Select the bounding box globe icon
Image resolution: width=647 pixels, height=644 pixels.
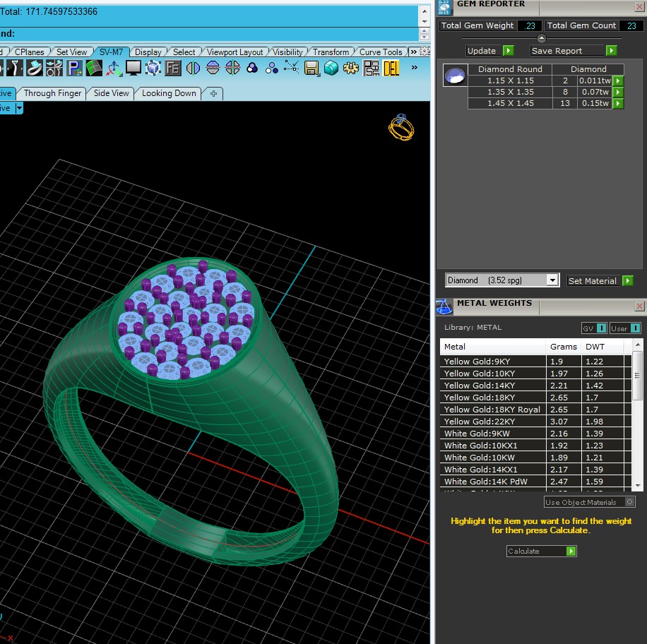153,68
